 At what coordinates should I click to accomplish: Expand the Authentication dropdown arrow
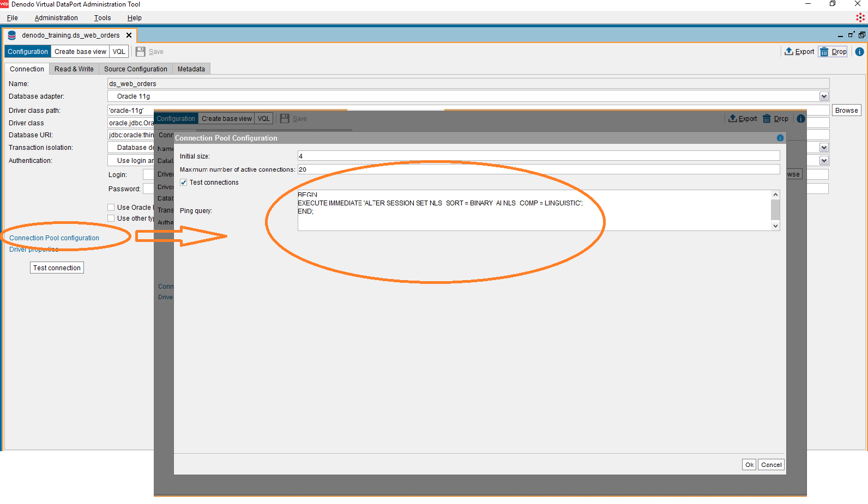click(x=824, y=161)
